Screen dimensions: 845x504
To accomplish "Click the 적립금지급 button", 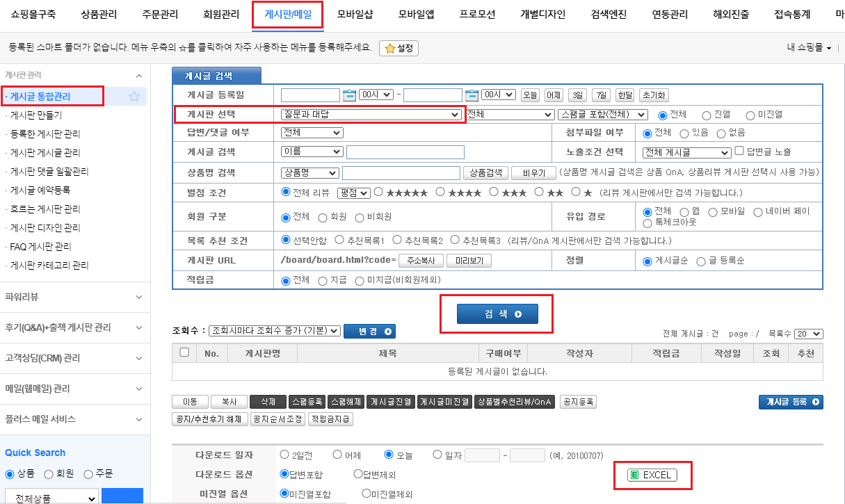I will point(331,419).
